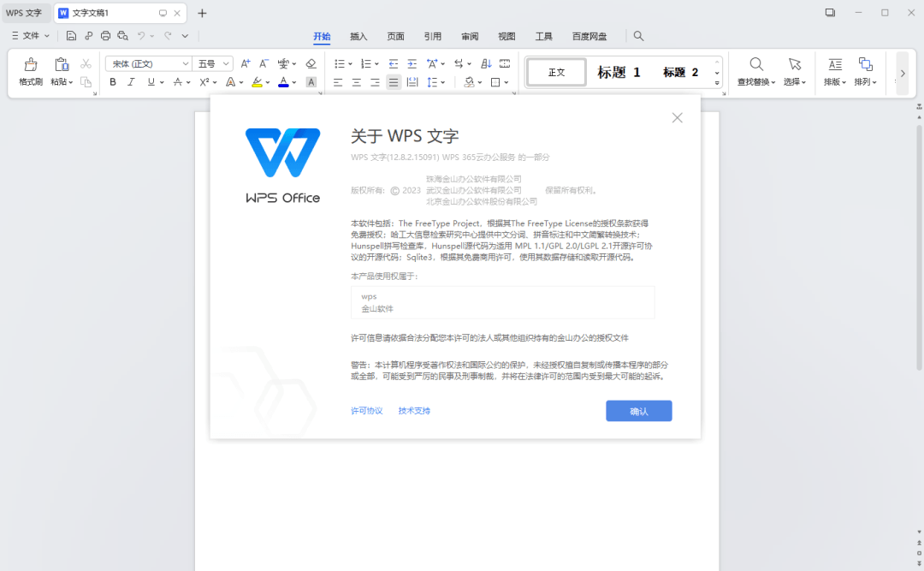Clear formatting with the eraser icon
This screenshot has height=571, width=924.
pos(311,63)
